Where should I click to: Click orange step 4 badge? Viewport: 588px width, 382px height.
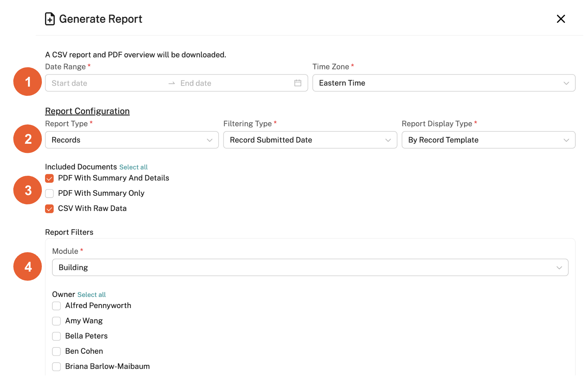(x=28, y=267)
